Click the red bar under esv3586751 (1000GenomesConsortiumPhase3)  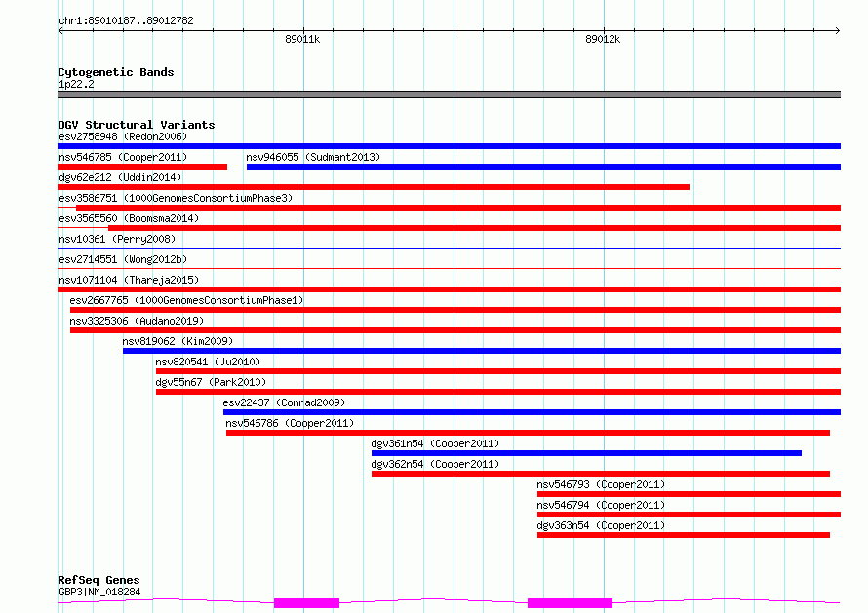(x=458, y=208)
